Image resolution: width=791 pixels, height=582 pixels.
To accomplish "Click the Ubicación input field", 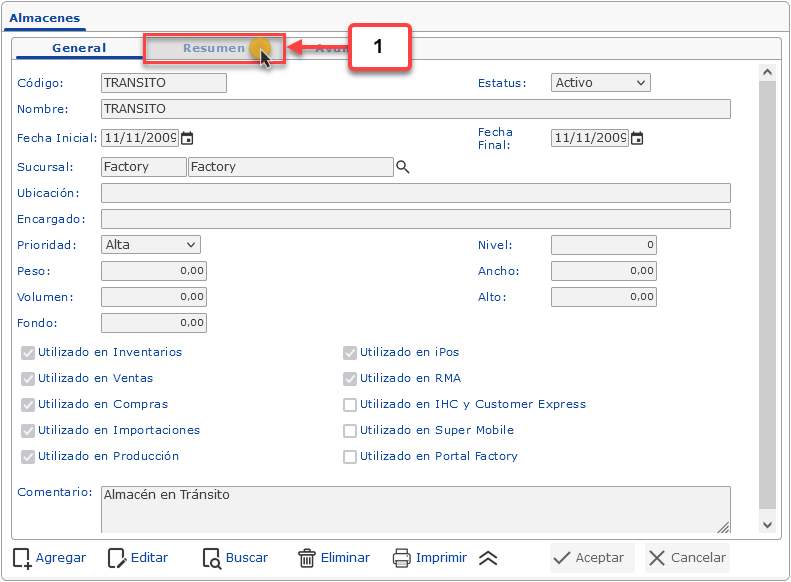I will (x=416, y=193).
